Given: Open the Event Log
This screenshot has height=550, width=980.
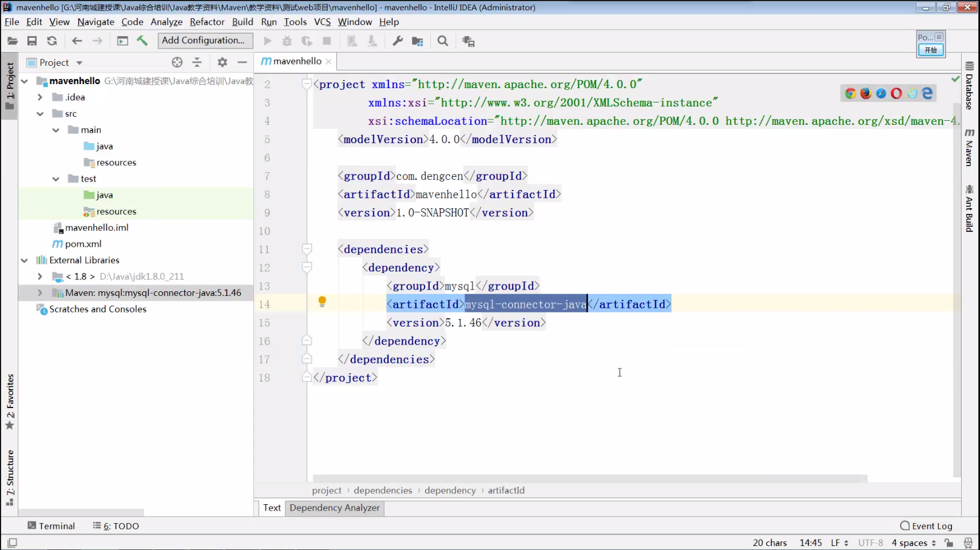Looking at the screenshot, I should click(x=926, y=526).
